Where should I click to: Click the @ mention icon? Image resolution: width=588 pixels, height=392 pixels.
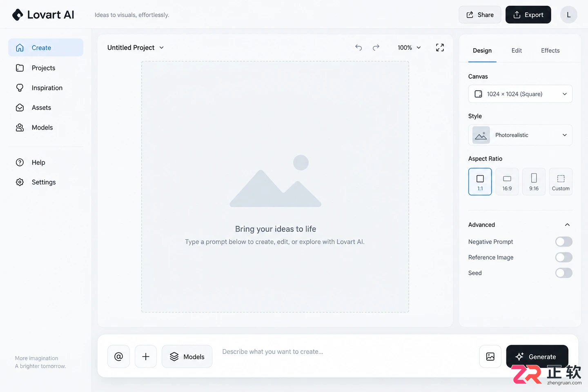tap(119, 356)
